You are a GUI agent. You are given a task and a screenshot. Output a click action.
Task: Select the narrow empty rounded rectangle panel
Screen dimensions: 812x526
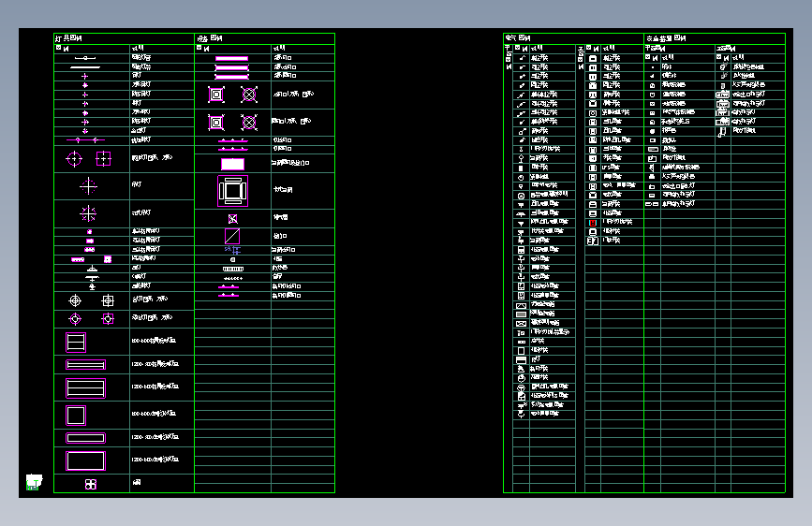coord(86,438)
